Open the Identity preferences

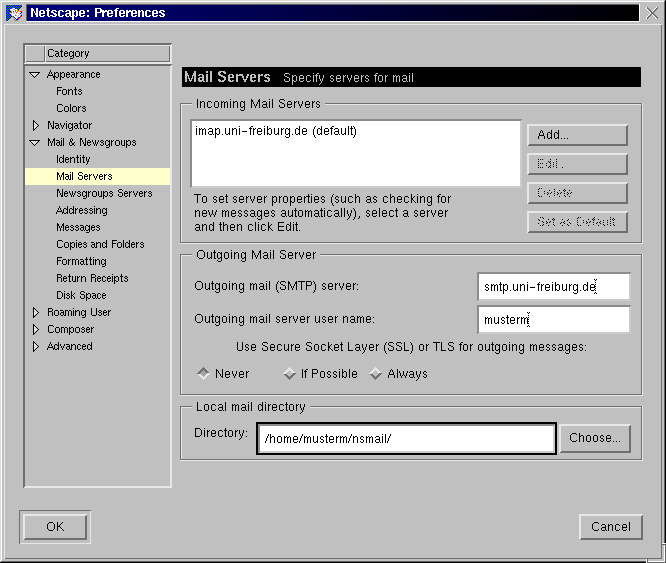(x=73, y=159)
